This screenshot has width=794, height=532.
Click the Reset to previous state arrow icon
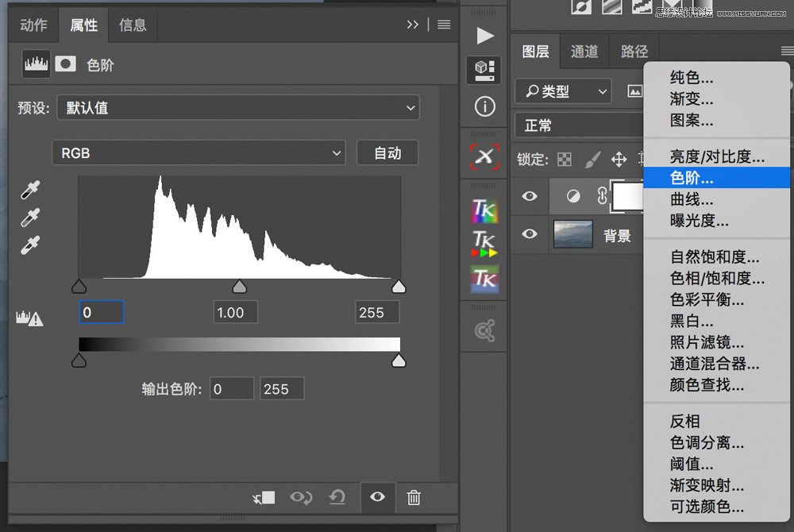click(337, 497)
